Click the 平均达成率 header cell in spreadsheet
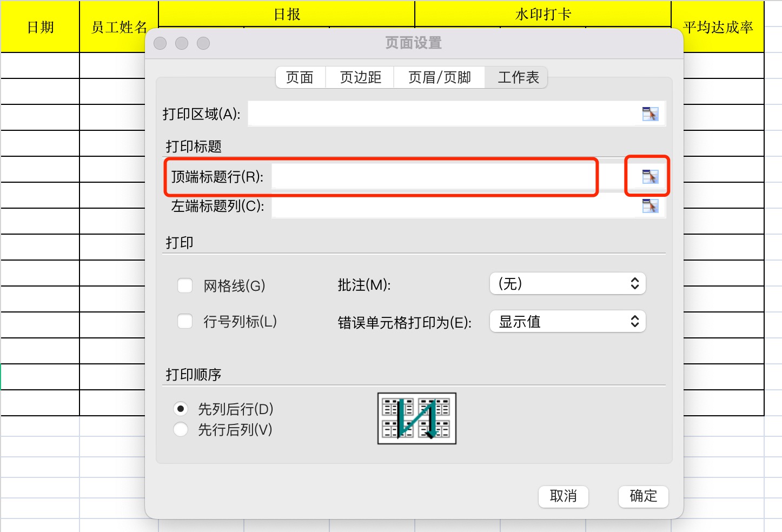782x532 pixels. pyautogui.click(x=718, y=27)
